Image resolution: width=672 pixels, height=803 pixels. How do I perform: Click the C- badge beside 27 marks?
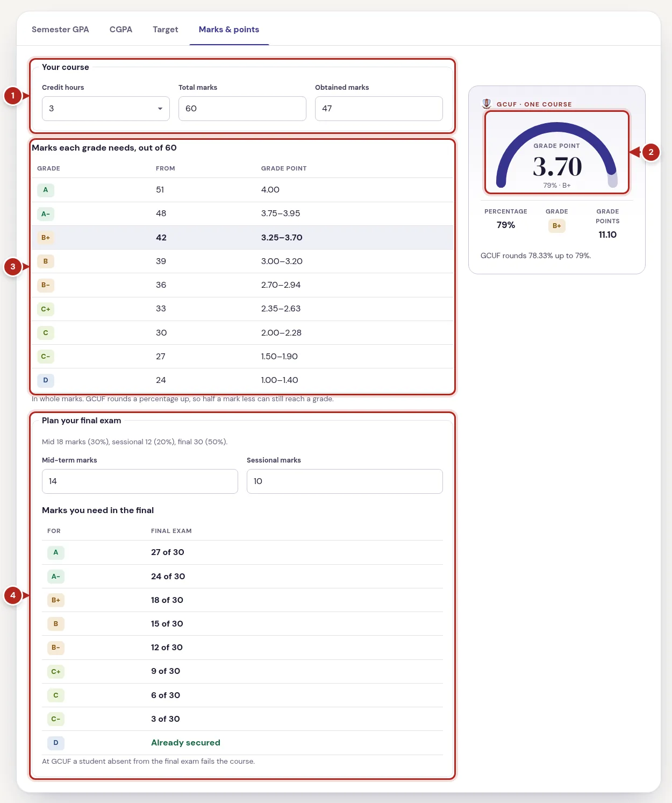pyautogui.click(x=46, y=356)
